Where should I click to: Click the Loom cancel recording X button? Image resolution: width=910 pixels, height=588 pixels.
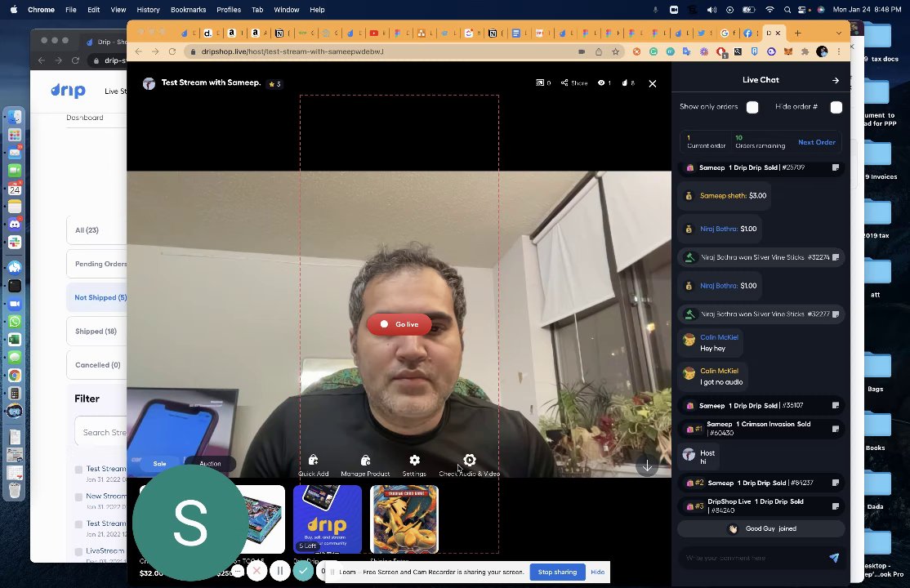(x=256, y=571)
